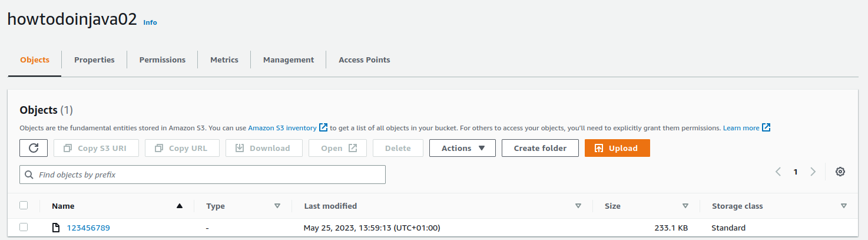The height and width of the screenshot is (240, 868).
Task: Click the external link icon beside Amazon S3 inventory
Action: tap(323, 127)
